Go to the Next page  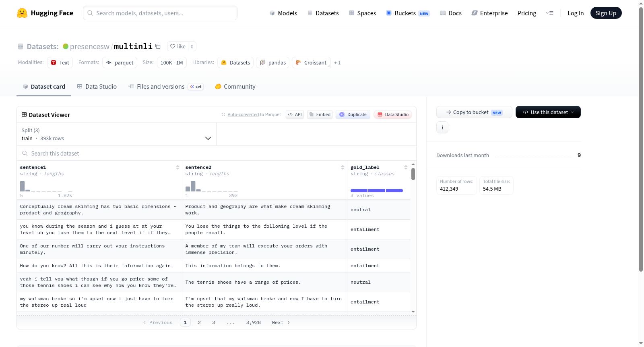pos(281,322)
